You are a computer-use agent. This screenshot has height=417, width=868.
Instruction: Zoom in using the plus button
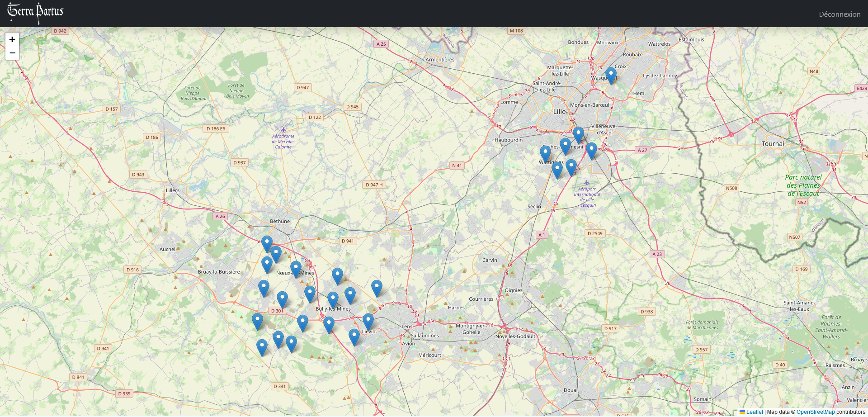[x=12, y=40]
